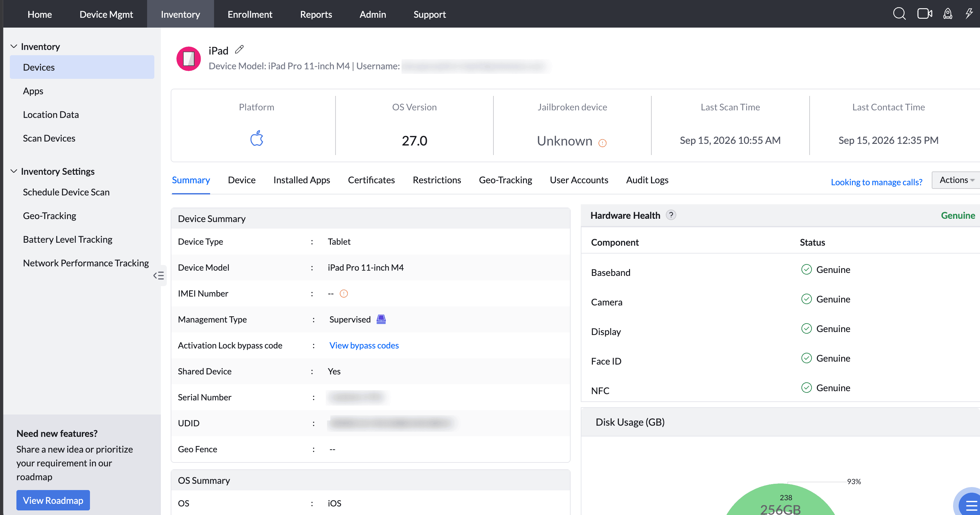980x515 pixels.
Task: Click the supervised device icon
Action: (x=381, y=319)
